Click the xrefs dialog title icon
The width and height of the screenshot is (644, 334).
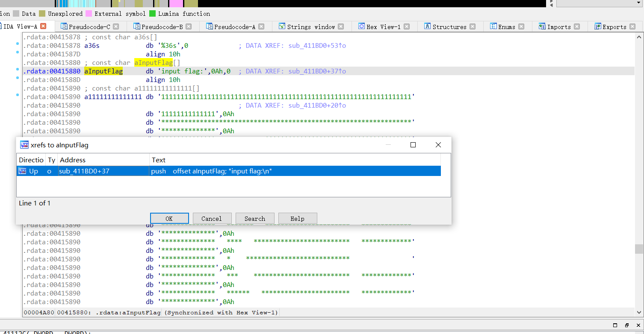[x=24, y=145]
